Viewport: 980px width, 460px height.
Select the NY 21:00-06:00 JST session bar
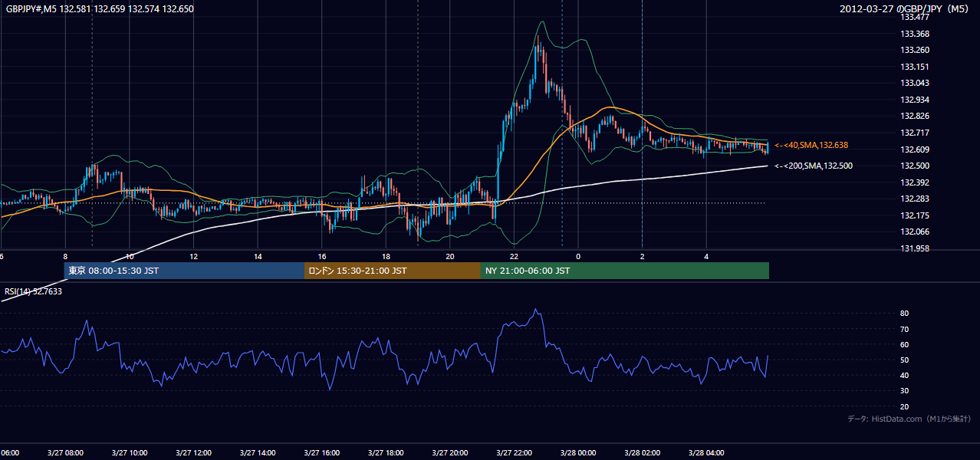pos(625,271)
